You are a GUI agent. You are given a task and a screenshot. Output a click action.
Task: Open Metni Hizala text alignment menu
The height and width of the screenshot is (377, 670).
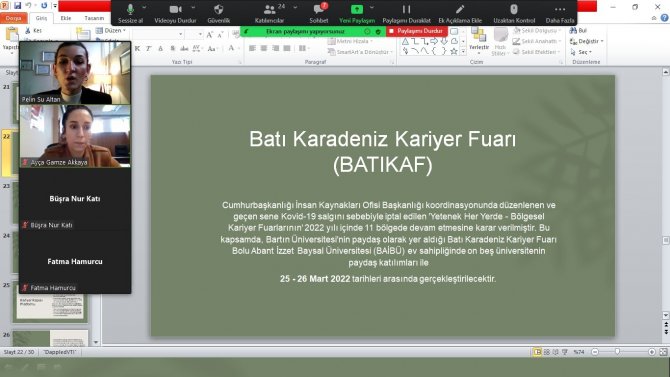click(x=350, y=41)
